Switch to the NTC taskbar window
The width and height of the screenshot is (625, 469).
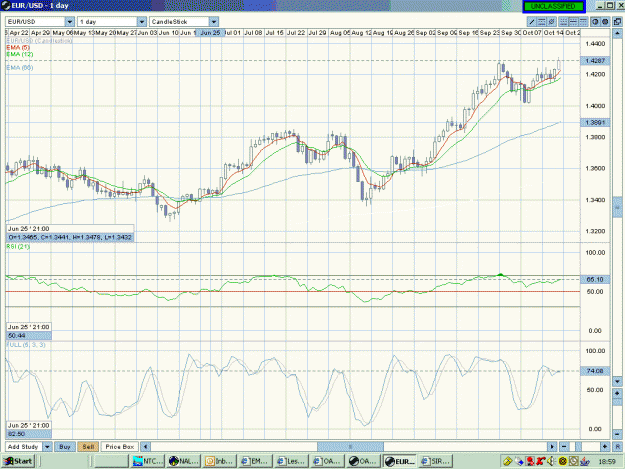click(x=148, y=461)
